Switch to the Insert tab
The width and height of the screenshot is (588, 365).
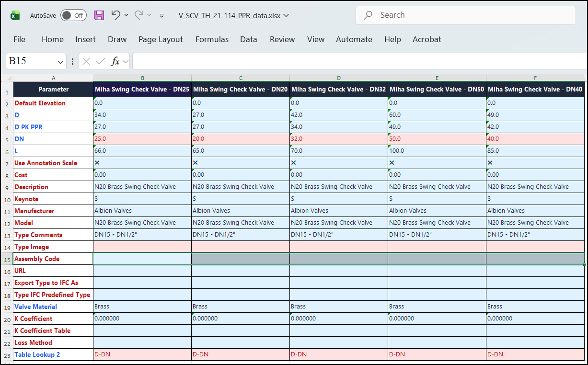pyautogui.click(x=85, y=39)
